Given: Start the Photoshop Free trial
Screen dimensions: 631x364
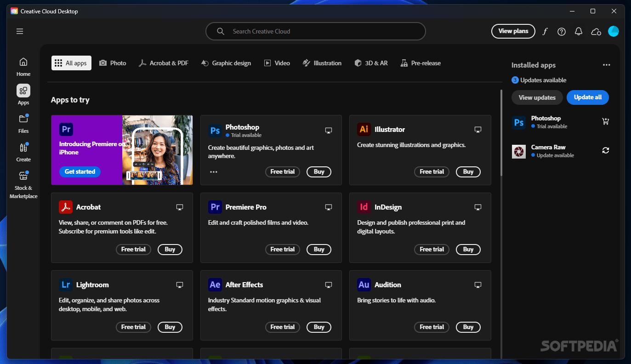Looking at the screenshot, I should coord(283,172).
